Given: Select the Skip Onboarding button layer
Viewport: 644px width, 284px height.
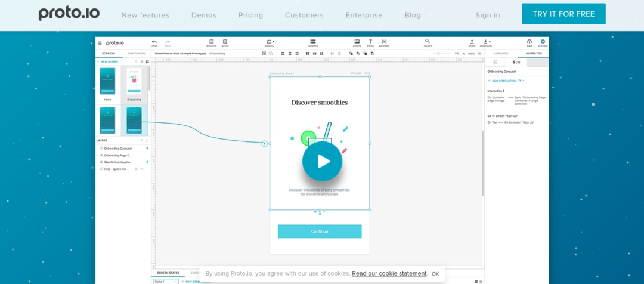Looking at the screenshot, I should point(118,162).
